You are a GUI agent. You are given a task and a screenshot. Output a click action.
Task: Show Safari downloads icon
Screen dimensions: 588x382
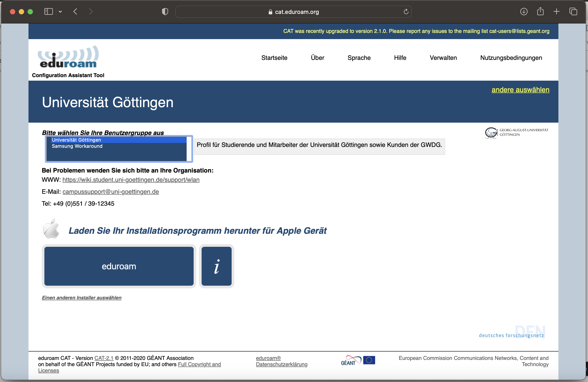pyautogui.click(x=524, y=12)
